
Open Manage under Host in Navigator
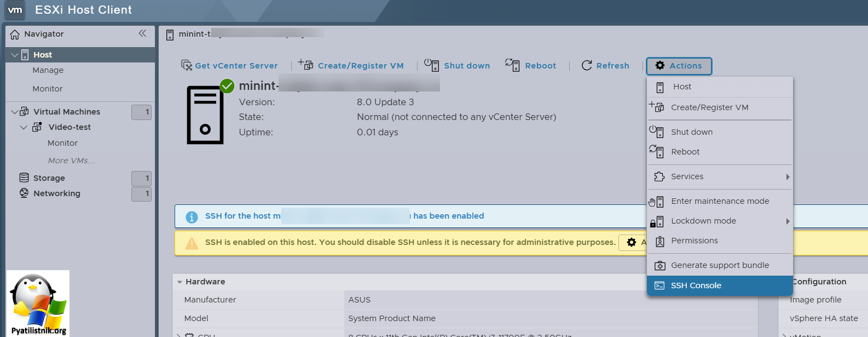(48, 70)
